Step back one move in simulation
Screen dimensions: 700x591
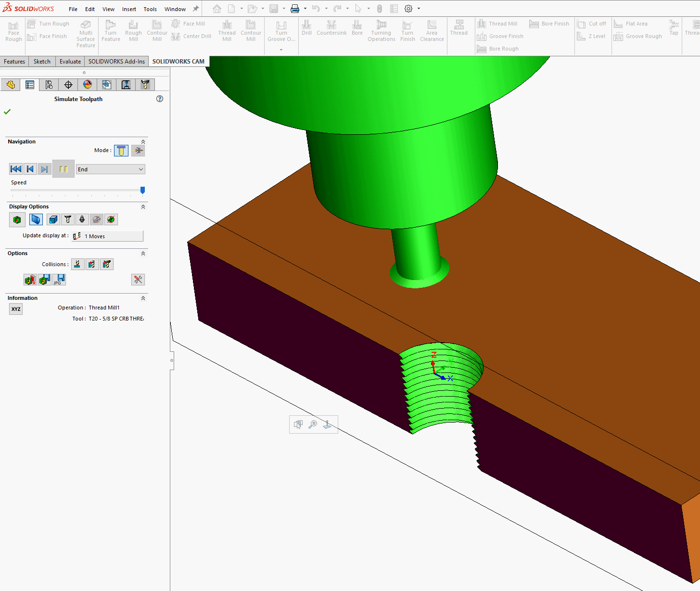(30, 169)
